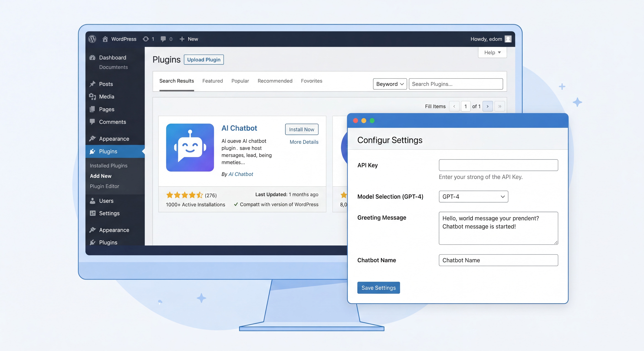The height and width of the screenshot is (351, 644).
Task: Click the plus icon next to New
Action: 182,39
